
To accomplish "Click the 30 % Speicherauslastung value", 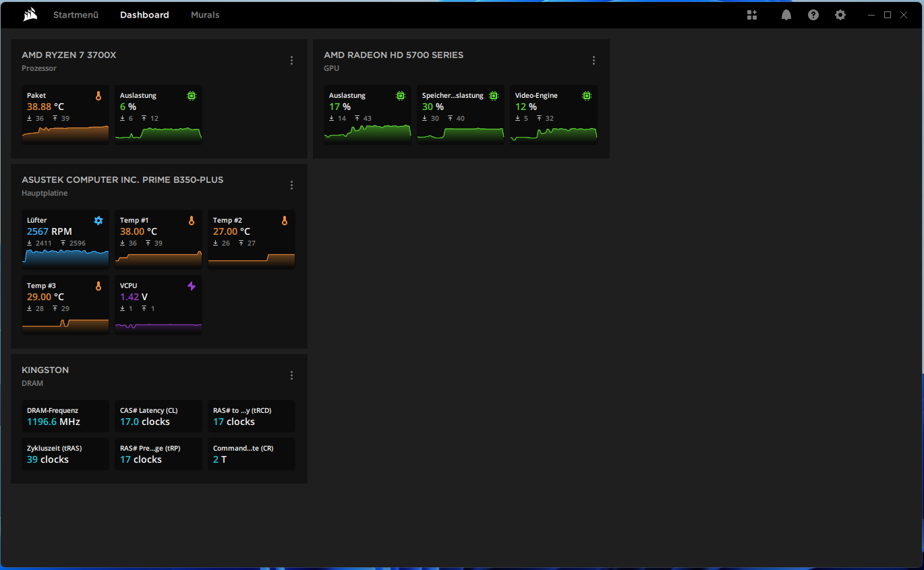I will coord(433,107).
